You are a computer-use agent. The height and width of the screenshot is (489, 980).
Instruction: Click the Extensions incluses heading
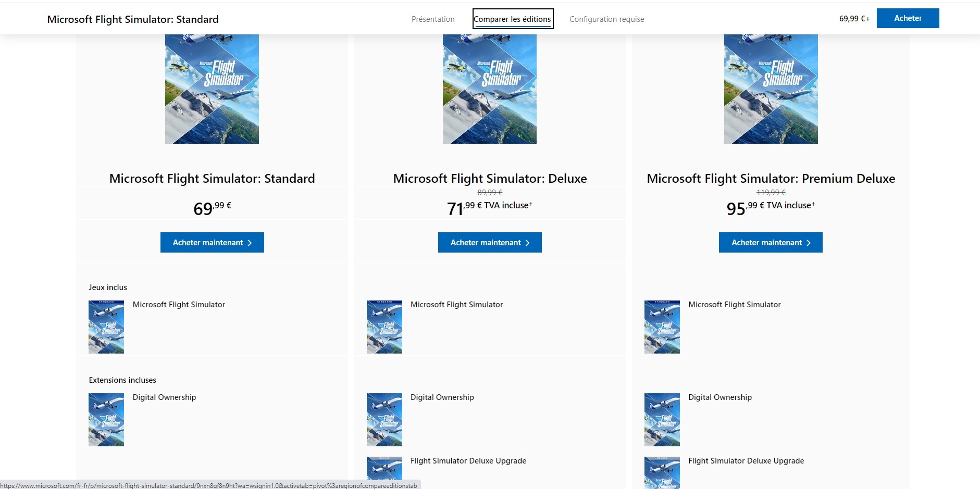122,380
